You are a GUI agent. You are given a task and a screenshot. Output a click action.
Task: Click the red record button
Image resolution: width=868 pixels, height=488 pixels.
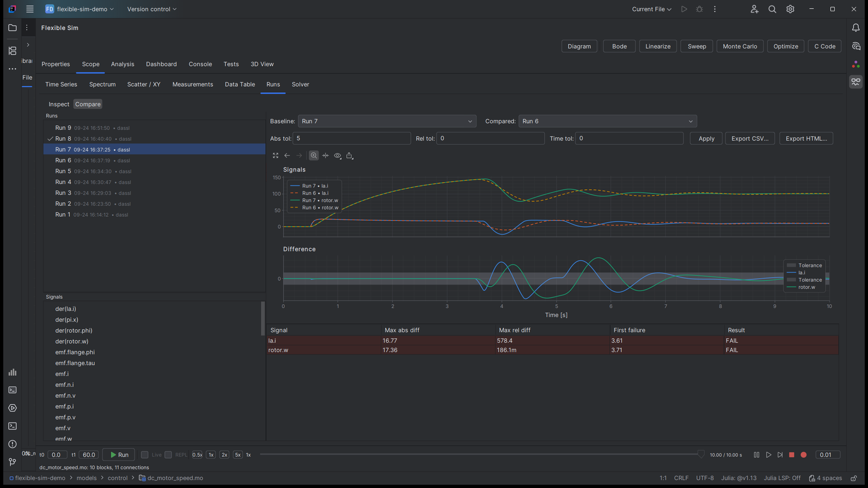point(803,455)
